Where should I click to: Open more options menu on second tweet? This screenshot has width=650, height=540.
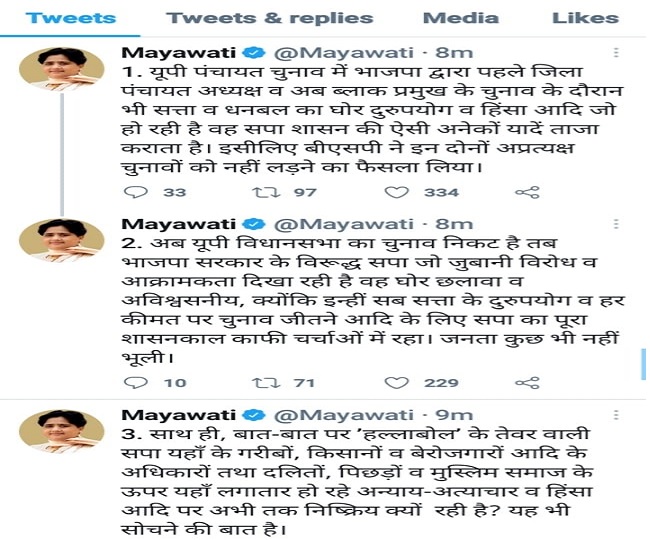point(616,224)
